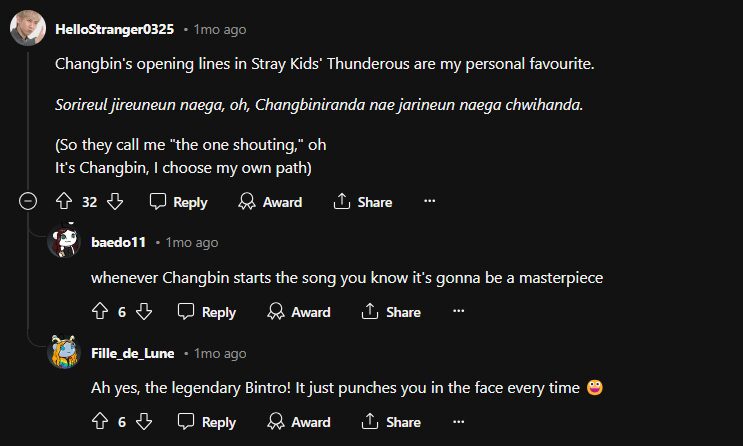Screen dimensions: 743x446
Task: Click HelloStranger0325's profile avatar
Action: coord(27,30)
